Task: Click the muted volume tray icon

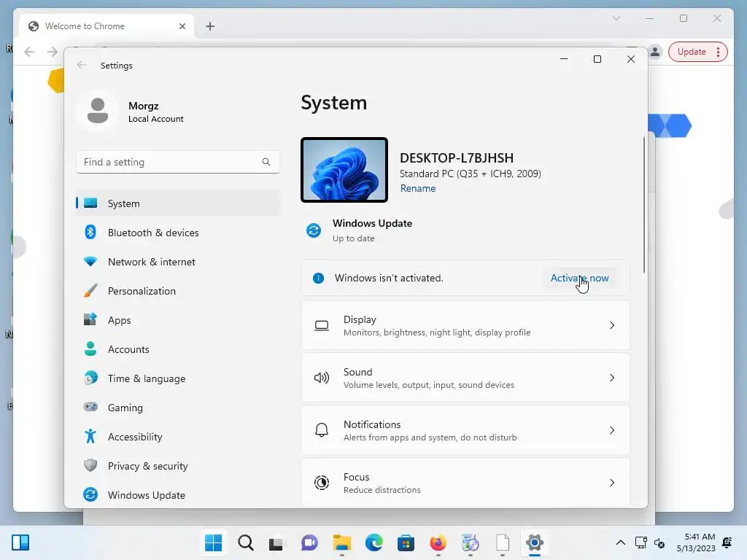Action: tap(659, 542)
